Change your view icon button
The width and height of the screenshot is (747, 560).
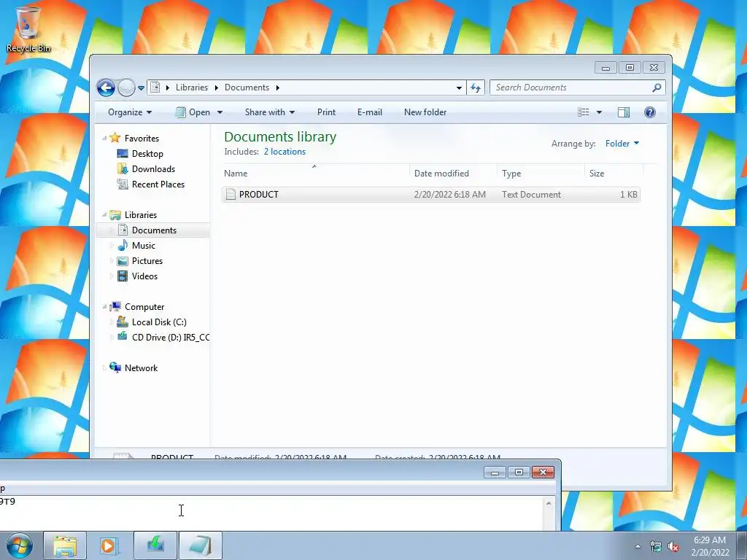583,112
